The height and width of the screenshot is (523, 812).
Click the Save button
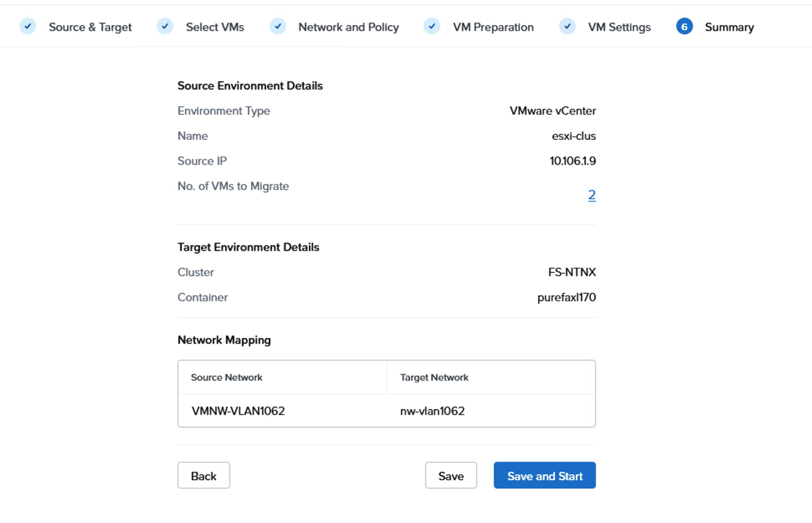[x=451, y=476]
